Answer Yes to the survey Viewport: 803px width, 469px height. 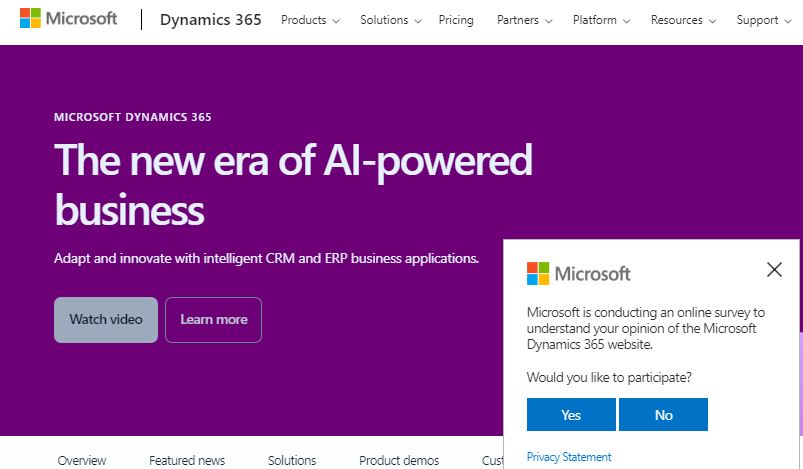click(571, 415)
